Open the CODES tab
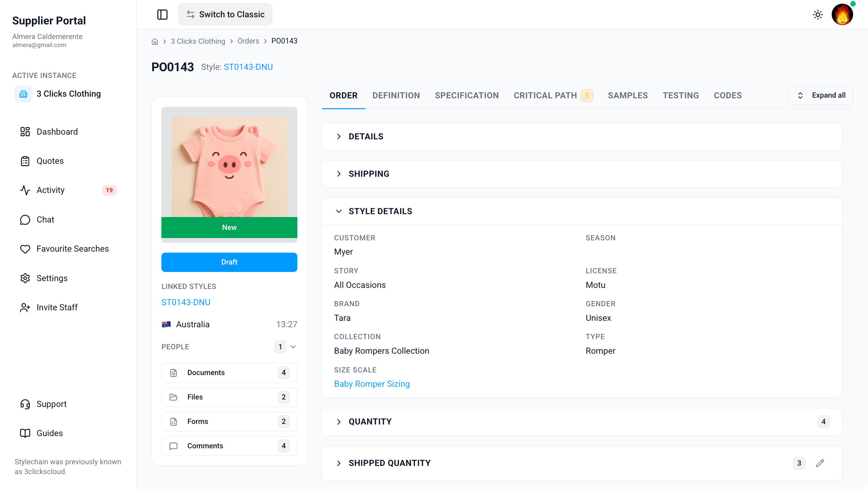This screenshot has height=489, width=868. (728, 96)
